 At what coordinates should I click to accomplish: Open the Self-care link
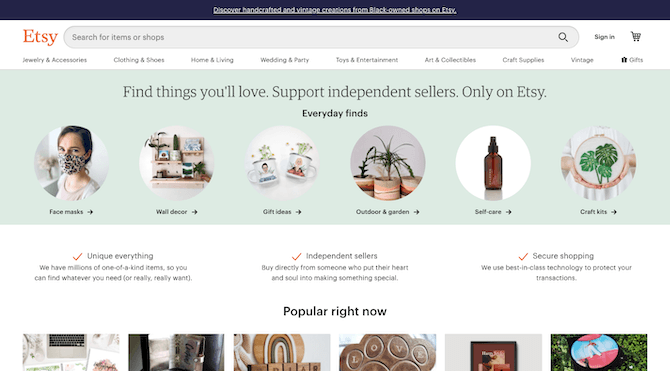tap(488, 212)
